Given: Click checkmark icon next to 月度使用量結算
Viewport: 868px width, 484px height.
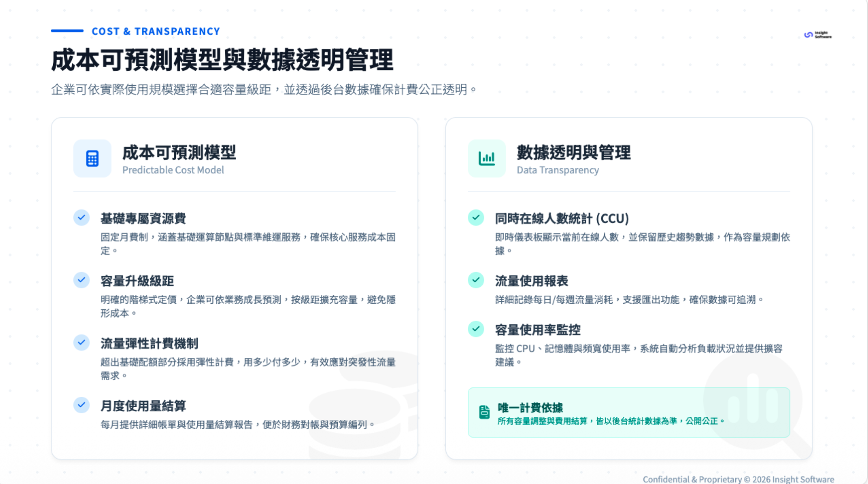Looking at the screenshot, I should 82,405.
